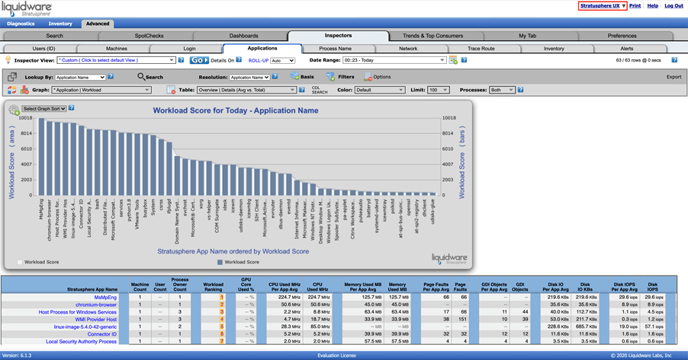The height and width of the screenshot is (360, 688).
Task: Open the Dashboards tab
Action: [x=244, y=36]
